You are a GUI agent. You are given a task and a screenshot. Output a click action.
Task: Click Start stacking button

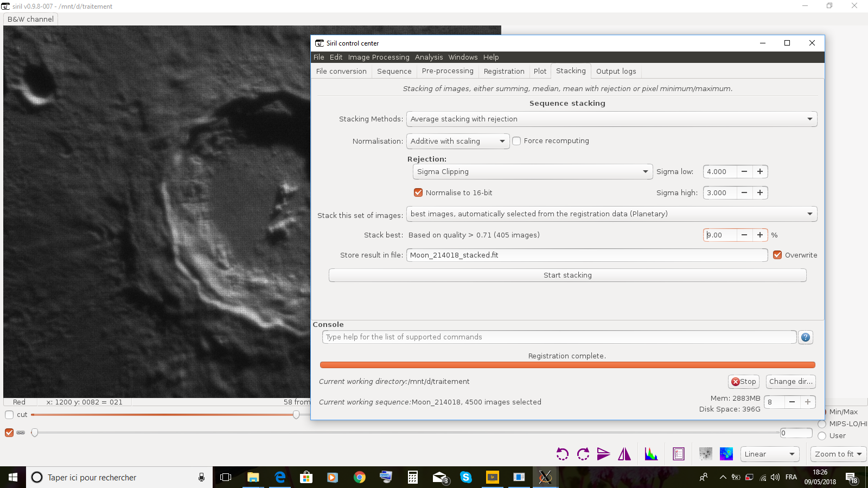pos(567,275)
